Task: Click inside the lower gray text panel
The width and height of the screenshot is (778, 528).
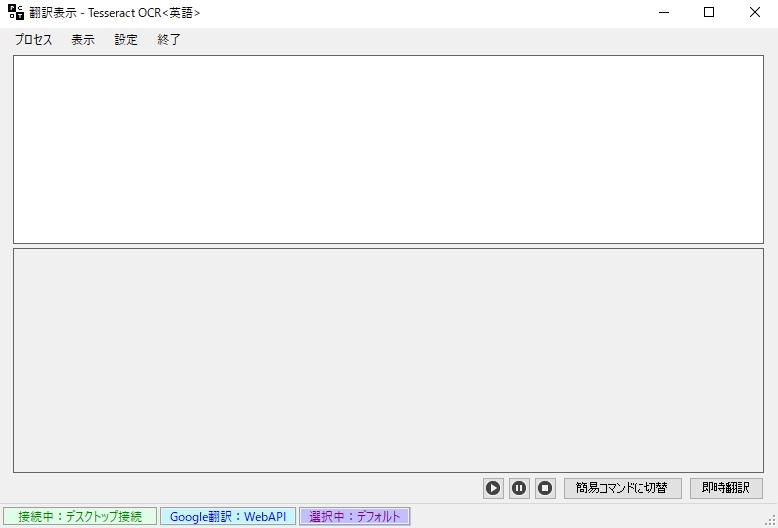Action: [x=388, y=360]
